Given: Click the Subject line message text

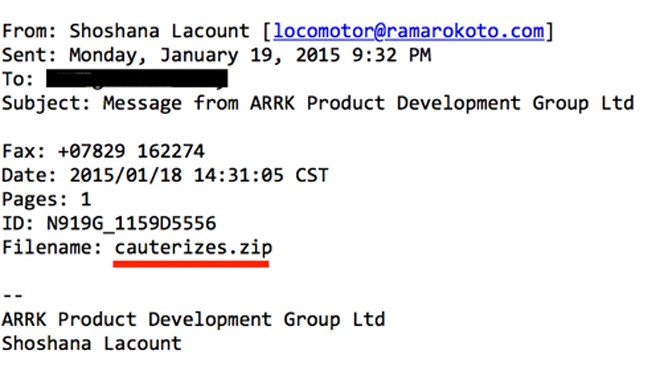Looking at the screenshot, I should [368, 104].
